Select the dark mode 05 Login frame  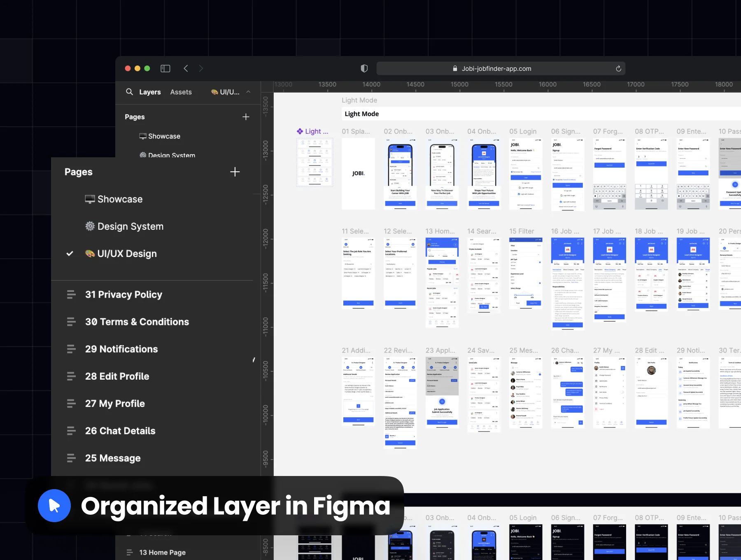[x=526, y=542]
